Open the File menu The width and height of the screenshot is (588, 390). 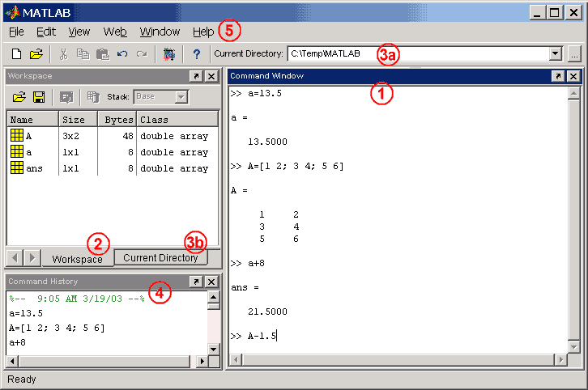pos(16,32)
